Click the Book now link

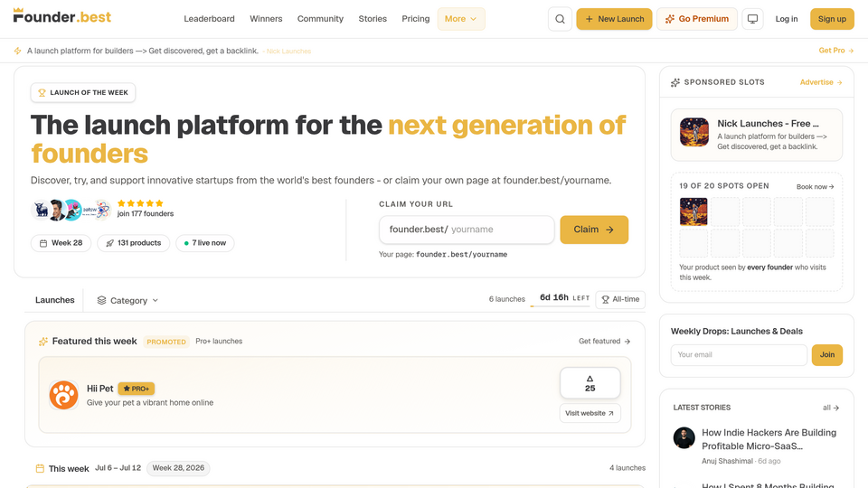pyautogui.click(x=815, y=187)
